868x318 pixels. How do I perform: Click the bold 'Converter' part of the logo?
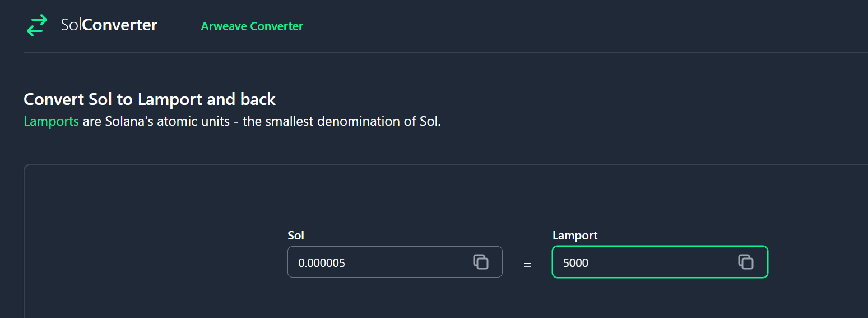click(x=120, y=25)
